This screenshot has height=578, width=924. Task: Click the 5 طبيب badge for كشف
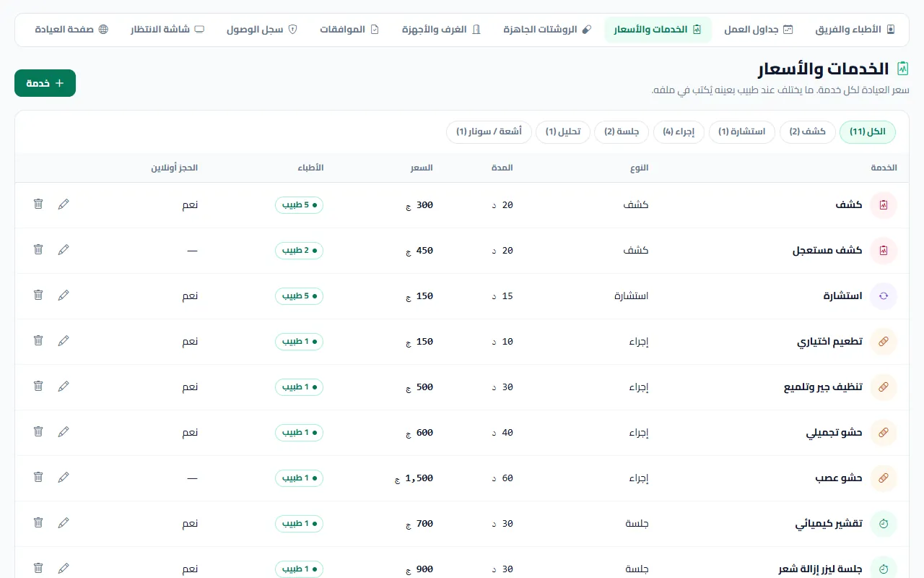(x=300, y=205)
